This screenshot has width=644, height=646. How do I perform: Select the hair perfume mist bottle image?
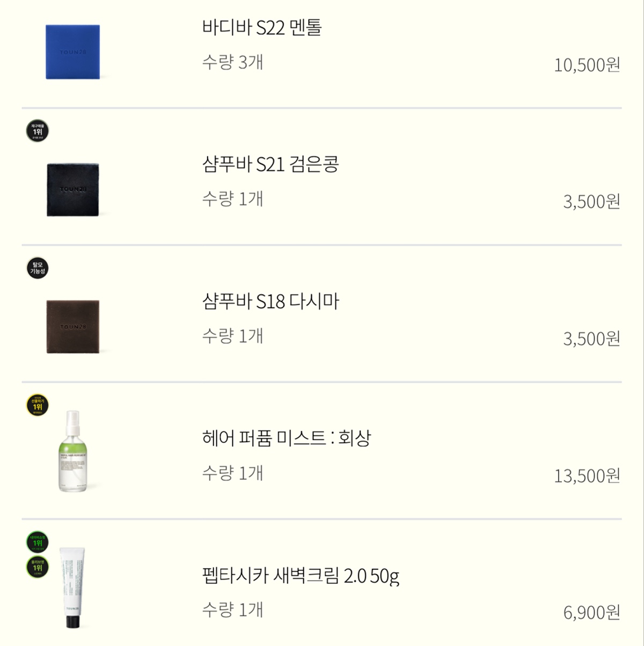click(x=72, y=451)
